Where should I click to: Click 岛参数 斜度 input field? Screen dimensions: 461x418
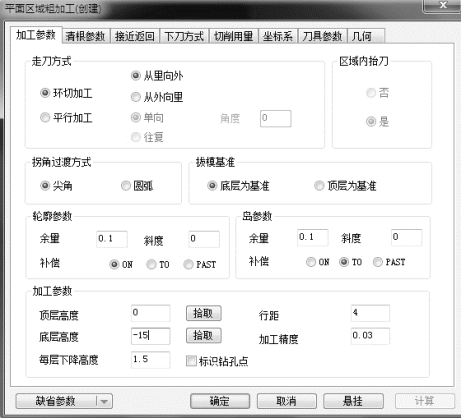(x=406, y=237)
